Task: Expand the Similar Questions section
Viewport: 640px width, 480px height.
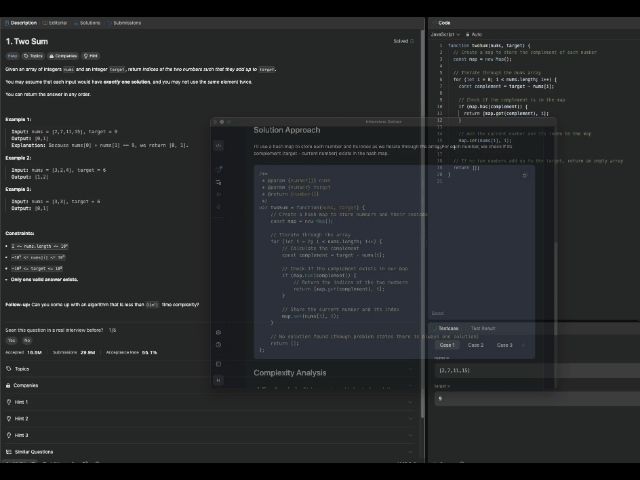Action: (x=34, y=452)
